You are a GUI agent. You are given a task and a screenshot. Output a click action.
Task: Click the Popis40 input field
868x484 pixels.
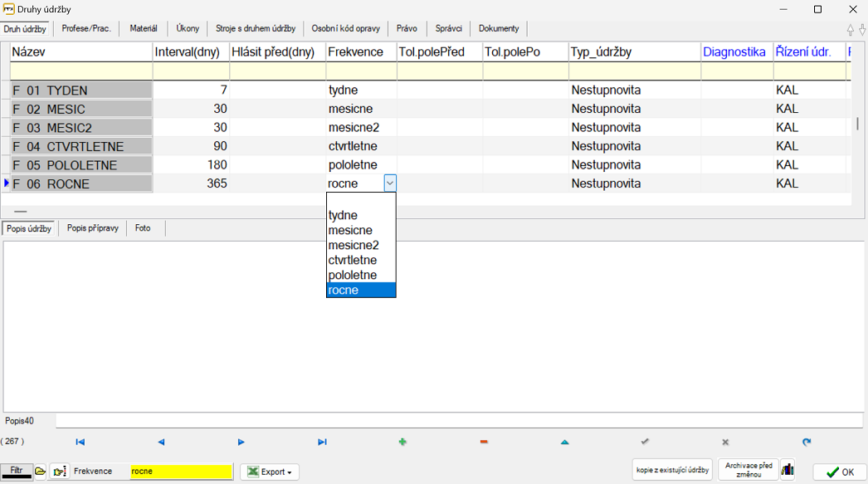[459, 422]
